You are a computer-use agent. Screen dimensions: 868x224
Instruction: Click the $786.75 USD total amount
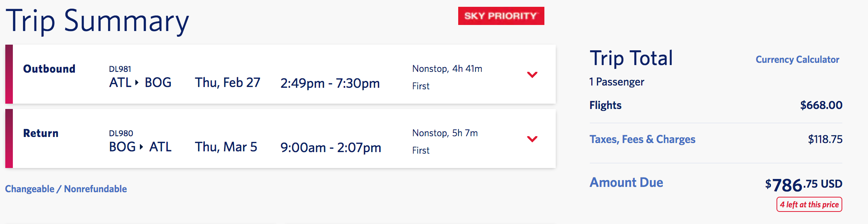(x=804, y=185)
